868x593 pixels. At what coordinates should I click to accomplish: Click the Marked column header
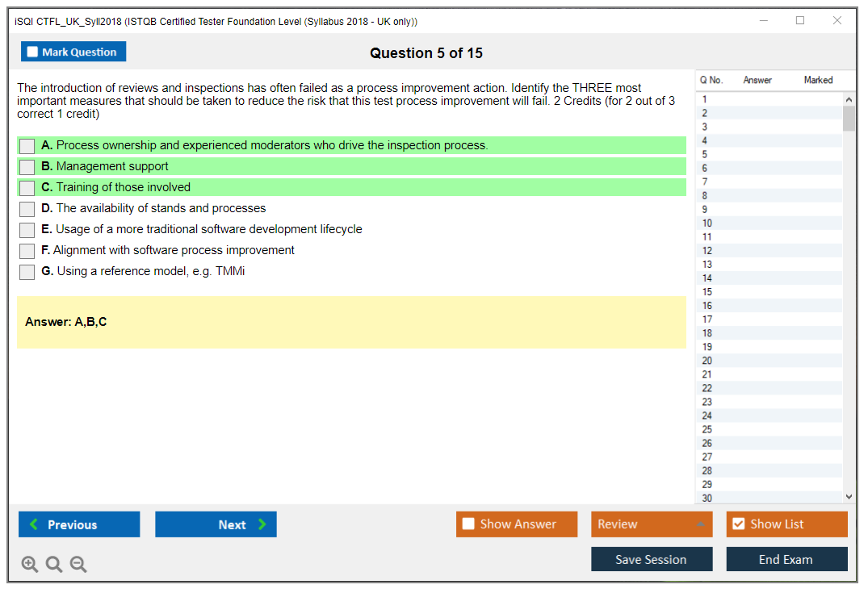click(x=818, y=80)
